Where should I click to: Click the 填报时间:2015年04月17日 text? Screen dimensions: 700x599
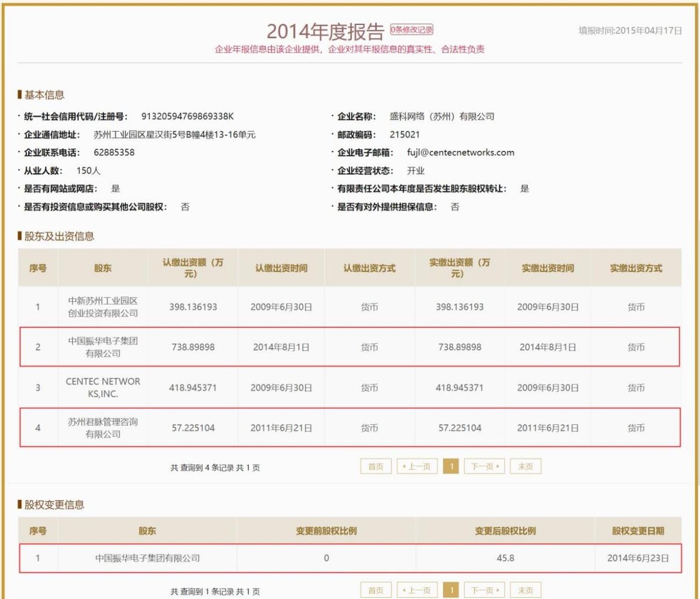tap(630, 30)
